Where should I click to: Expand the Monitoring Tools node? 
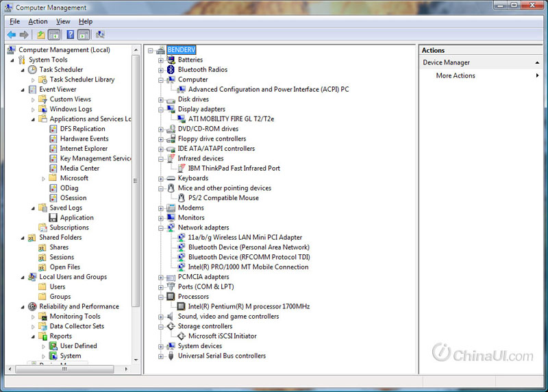(33, 317)
